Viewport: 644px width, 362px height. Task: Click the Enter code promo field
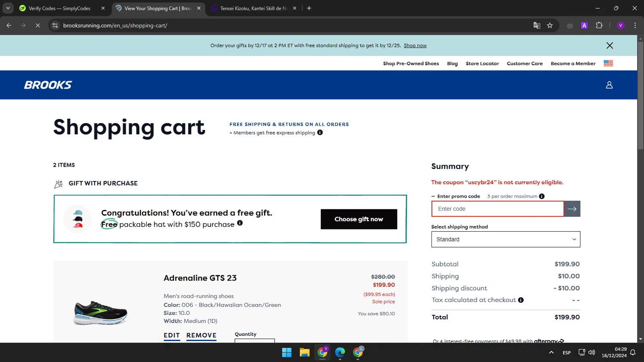pyautogui.click(x=498, y=209)
